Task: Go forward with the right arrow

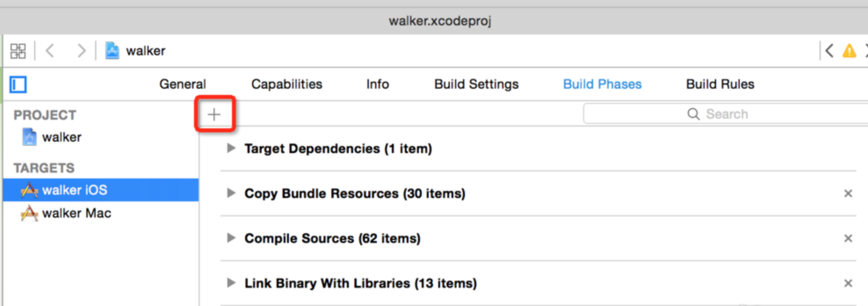Action: (81, 51)
